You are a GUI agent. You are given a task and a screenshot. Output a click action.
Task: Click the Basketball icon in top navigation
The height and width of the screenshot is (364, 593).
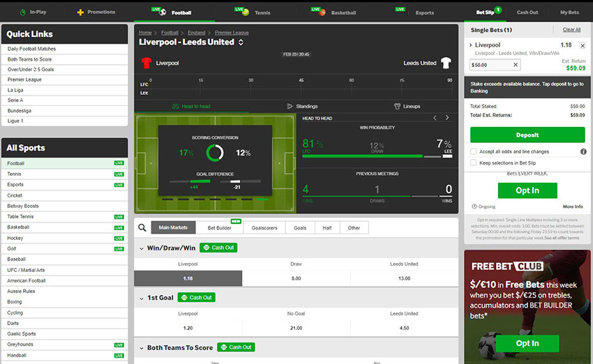tap(322, 13)
